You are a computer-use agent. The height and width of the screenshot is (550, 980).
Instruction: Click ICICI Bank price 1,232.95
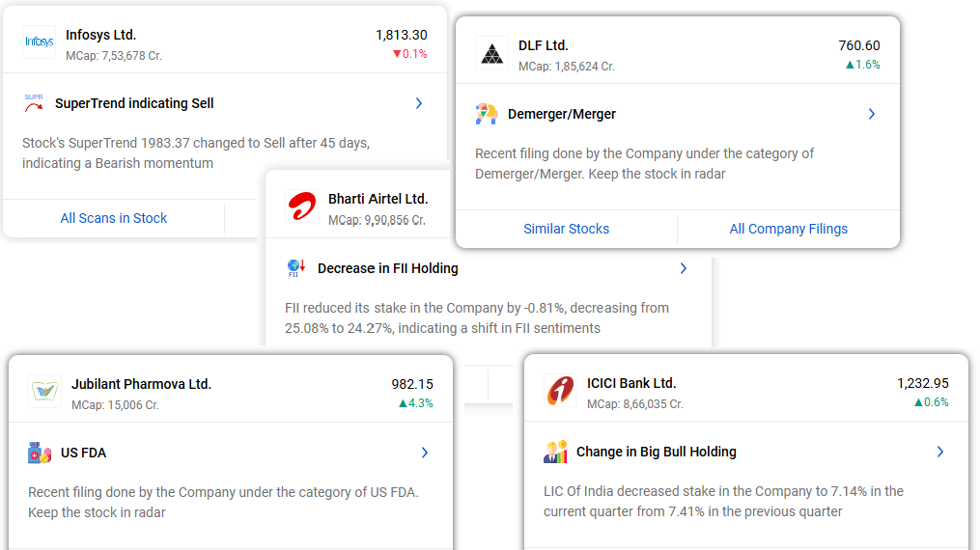coord(922,383)
